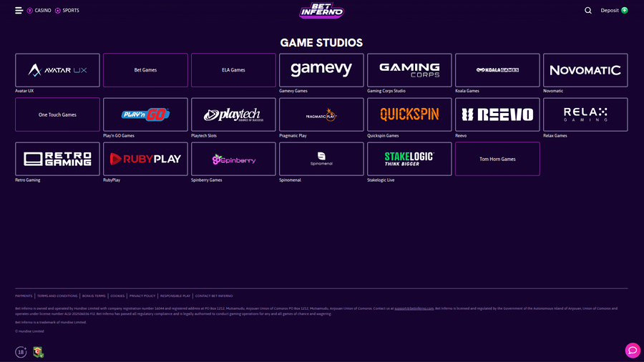
Task: Open the Contact Bet Inferno link
Action: pos(213,296)
